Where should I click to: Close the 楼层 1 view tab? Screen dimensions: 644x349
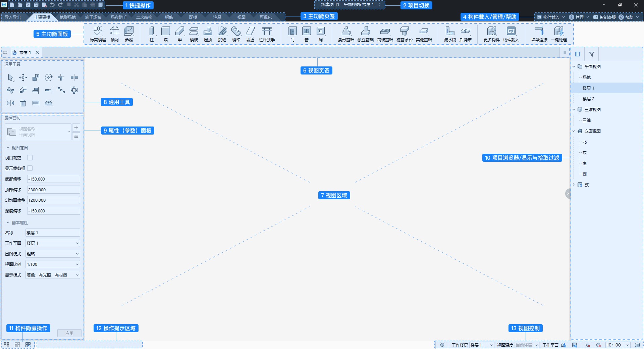tap(37, 52)
